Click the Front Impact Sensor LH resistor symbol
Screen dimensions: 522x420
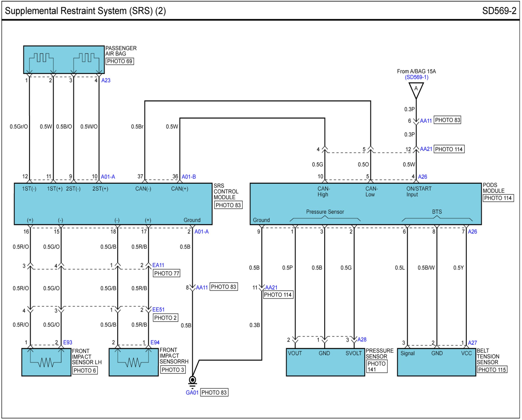click(46, 362)
